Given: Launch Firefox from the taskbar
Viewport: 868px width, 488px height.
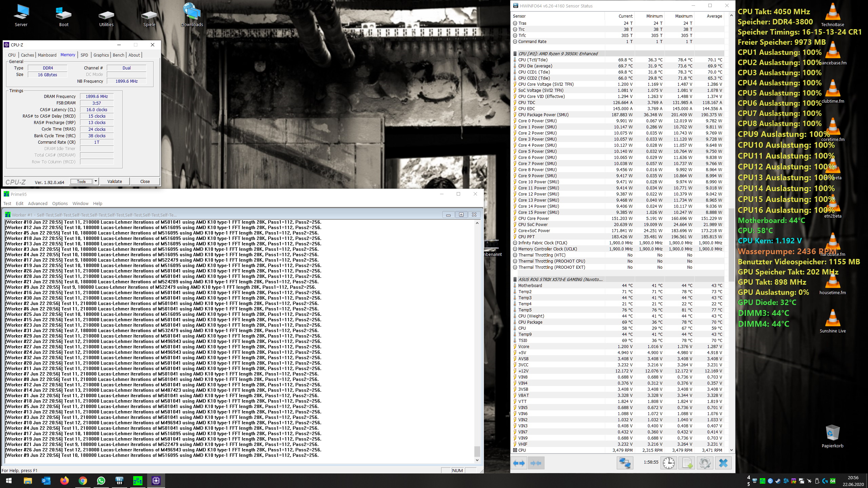Looking at the screenshot, I should click(x=64, y=481).
